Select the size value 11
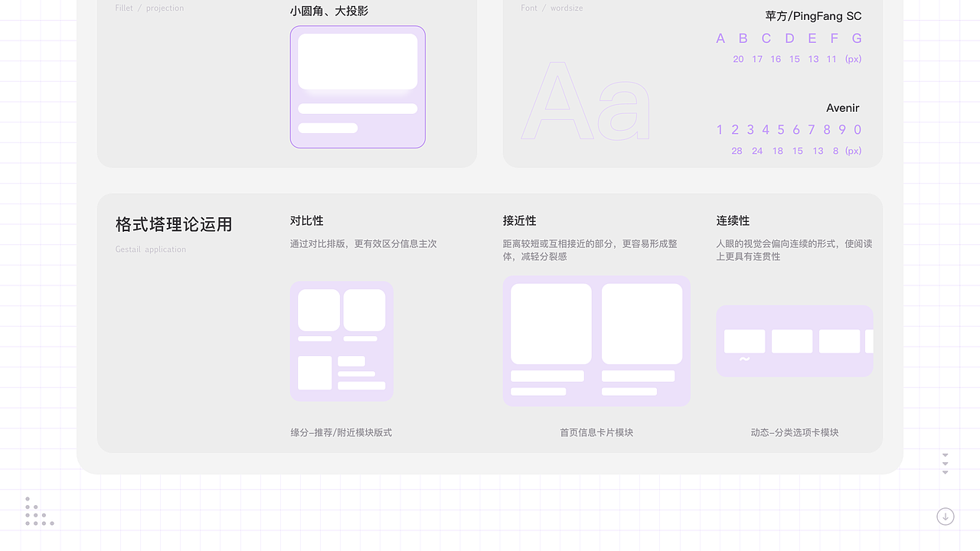The width and height of the screenshot is (980, 551). coord(831,59)
